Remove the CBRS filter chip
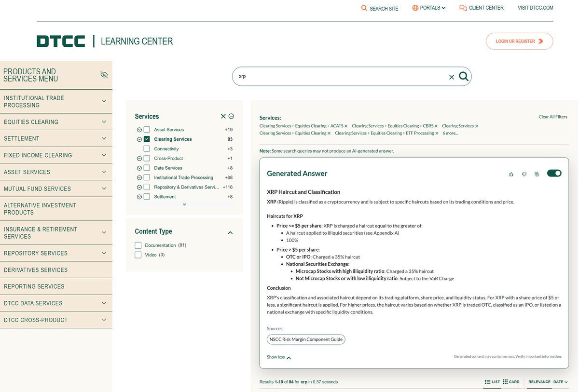Image resolution: width=579 pixels, height=392 pixels. [436, 126]
